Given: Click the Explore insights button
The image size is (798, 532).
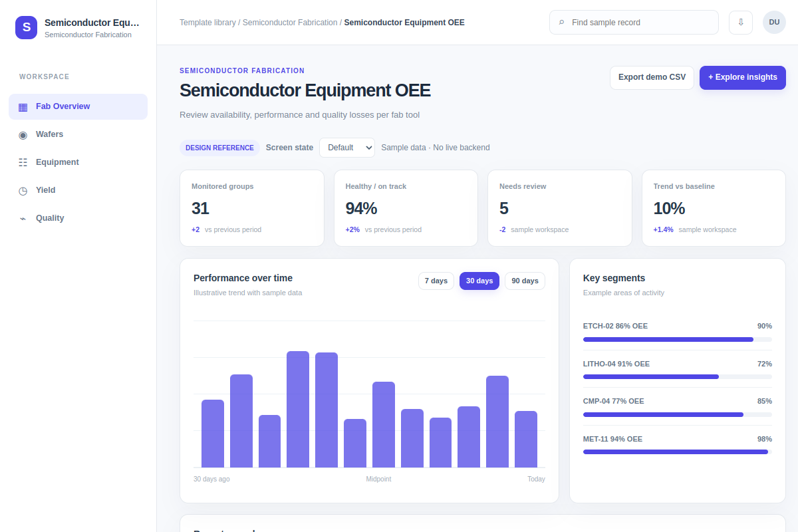Looking at the screenshot, I should (743, 77).
